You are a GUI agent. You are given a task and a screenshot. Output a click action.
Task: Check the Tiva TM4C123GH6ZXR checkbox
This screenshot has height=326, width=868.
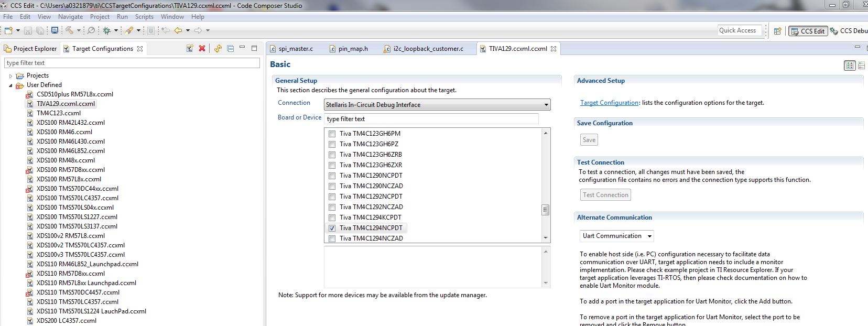pos(332,165)
